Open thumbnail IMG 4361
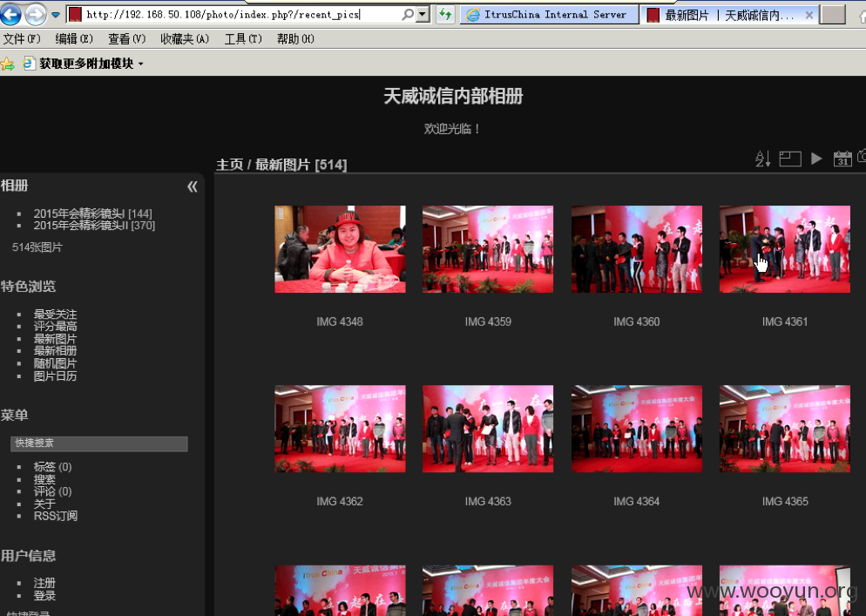Viewport: 866px width, 616px height. pos(784,249)
